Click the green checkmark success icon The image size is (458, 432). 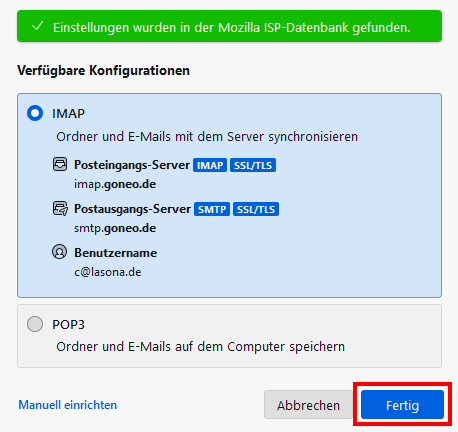tap(37, 26)
